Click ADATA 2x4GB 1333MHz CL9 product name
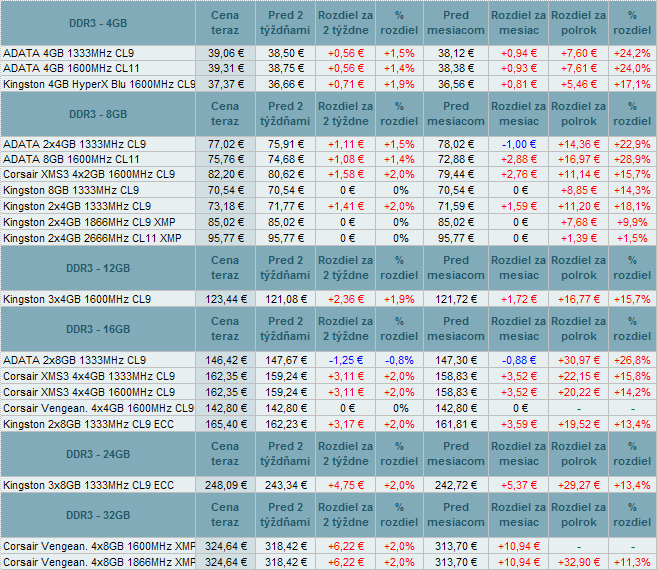Viewport: 657px width, 570px height. click(x=75, y=144)
